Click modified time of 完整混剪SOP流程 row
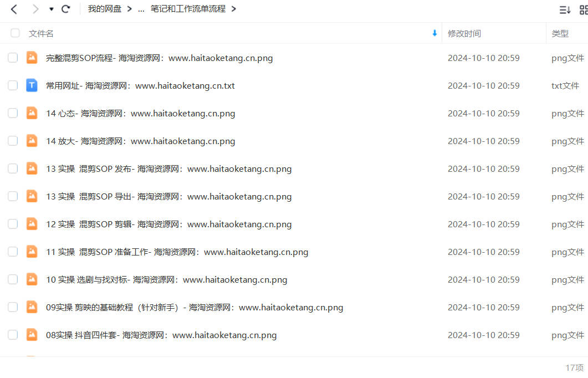Screen dimensions: 588x378 point(484,58)
